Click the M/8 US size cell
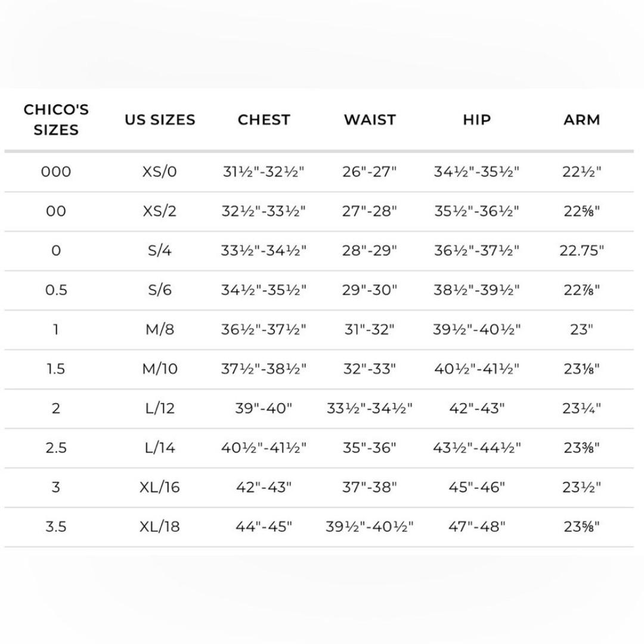 click(x=159, y=329)
